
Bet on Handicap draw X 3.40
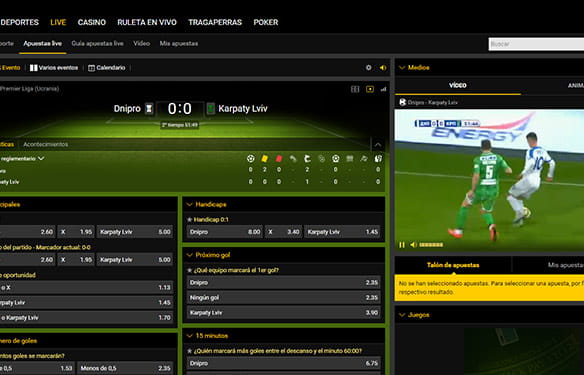click(x=283, y=232)
